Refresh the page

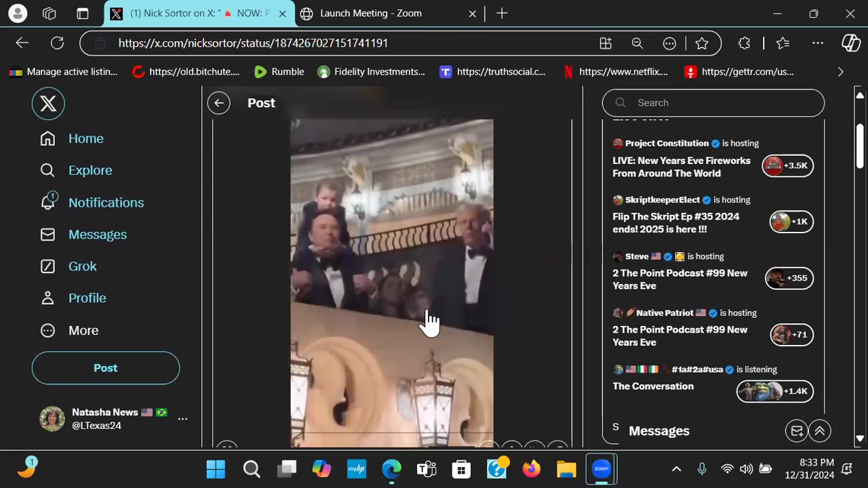coord(58,43)
